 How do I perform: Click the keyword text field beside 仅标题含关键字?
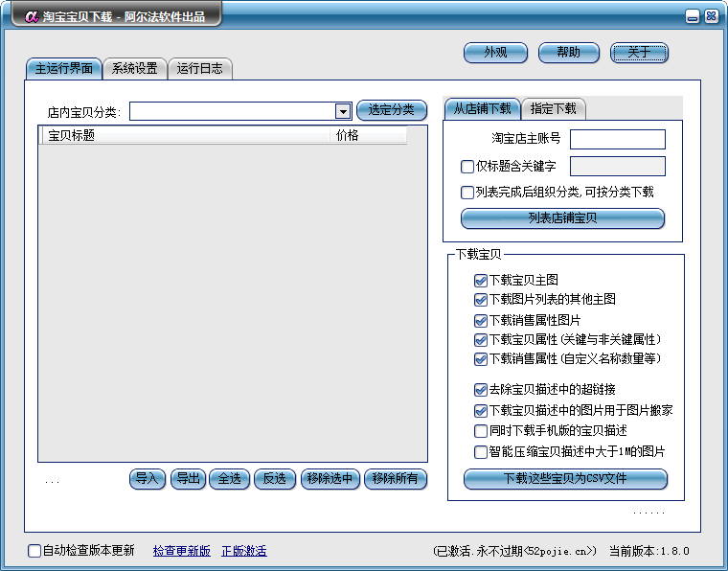pyautogui.click(x=618, y=166)
